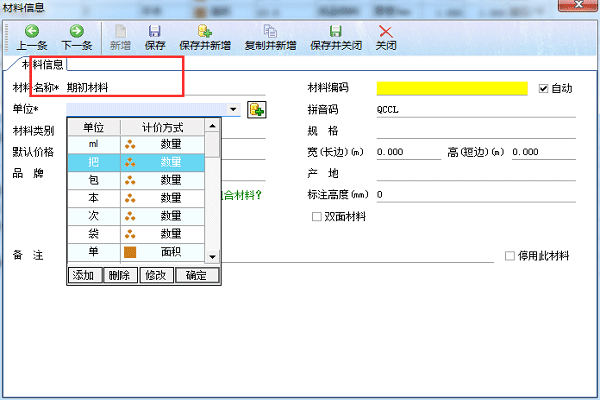Click the yellow 材料编码 code field
Viewport: 600px width, 400px height.
click(452, 88)
